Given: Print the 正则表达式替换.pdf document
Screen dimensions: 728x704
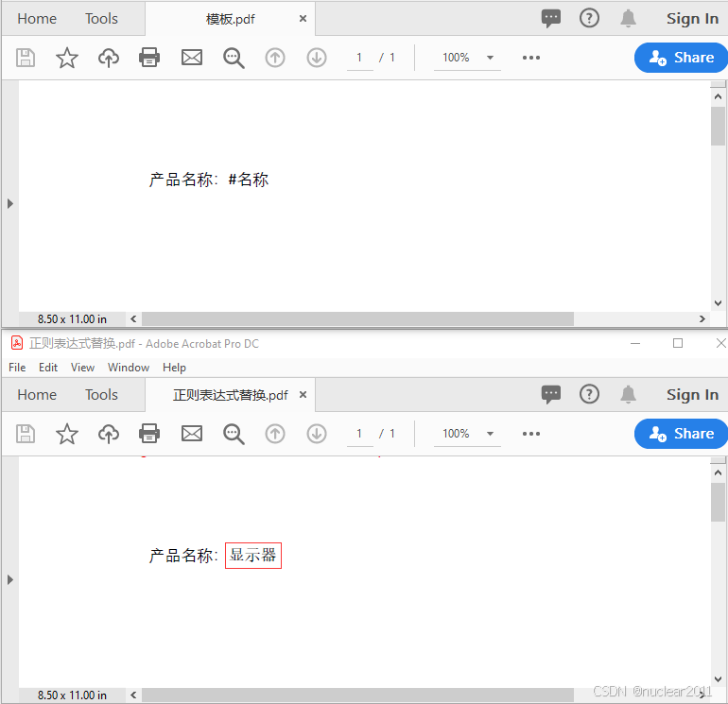Looking at the screenshot, I should click(149, 434).
